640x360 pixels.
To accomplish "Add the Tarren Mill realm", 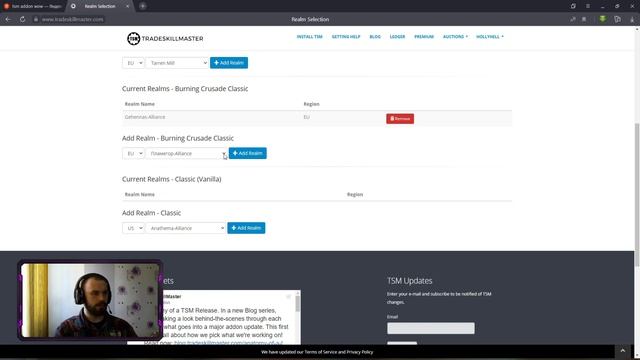I will [229, 63].
